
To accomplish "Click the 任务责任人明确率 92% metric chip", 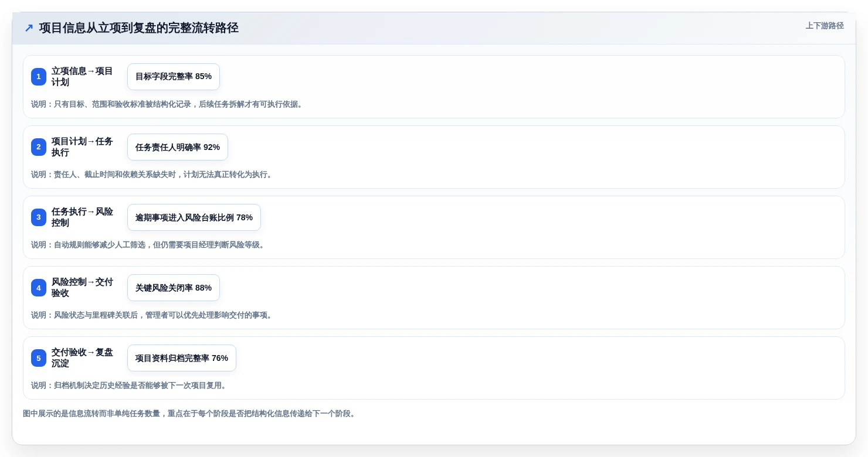I will point(178,147).
